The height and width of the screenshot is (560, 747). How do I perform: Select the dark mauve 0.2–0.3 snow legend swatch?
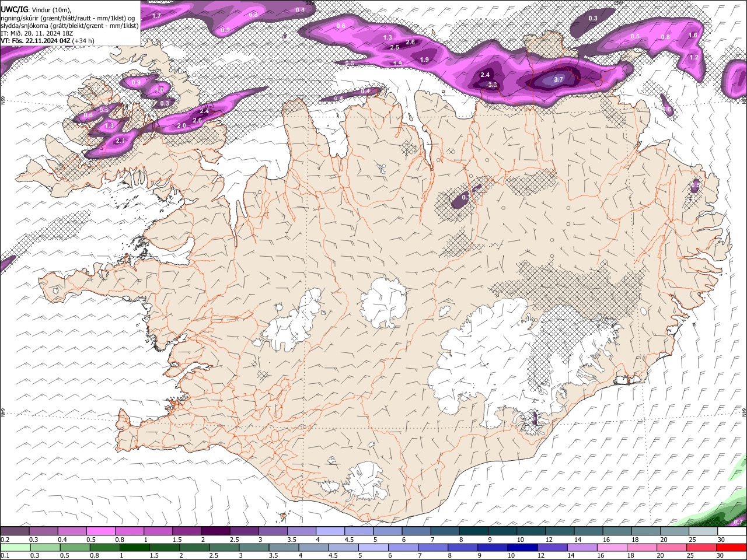tap(15, 531)
